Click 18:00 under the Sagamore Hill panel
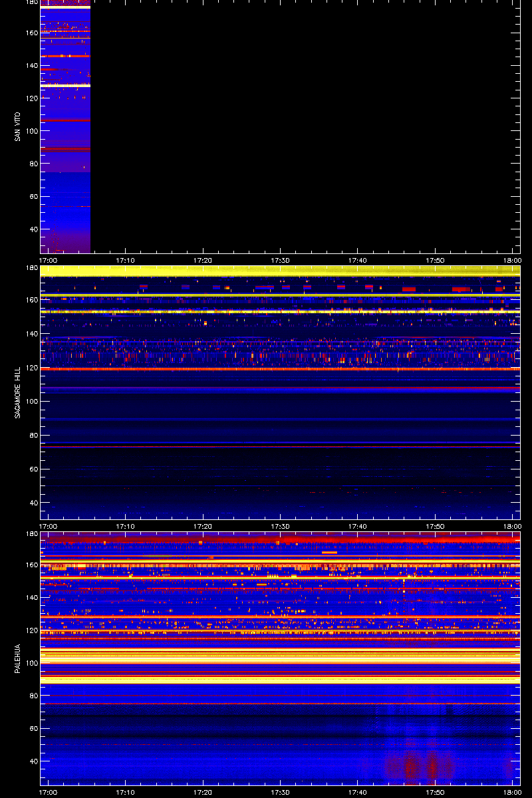Viewport: 532px width, 798px height. click(513, 527)
